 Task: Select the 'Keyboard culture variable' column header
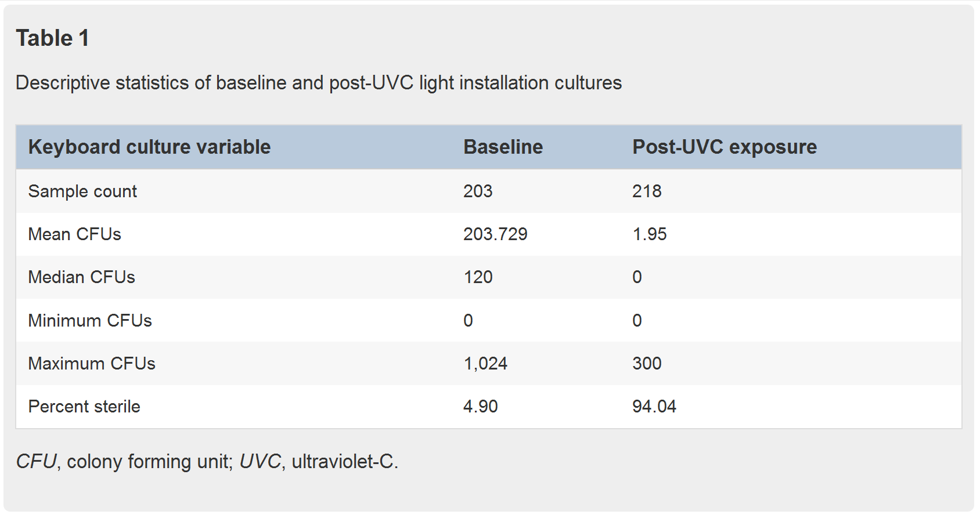(x=149, y=147)
